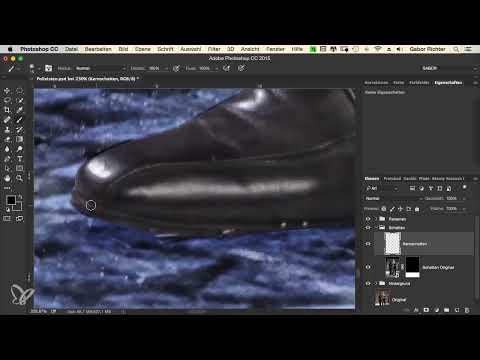The height and width of the screenshot is (360, 480).
Task: Add a layer mask
Action: 426,310
